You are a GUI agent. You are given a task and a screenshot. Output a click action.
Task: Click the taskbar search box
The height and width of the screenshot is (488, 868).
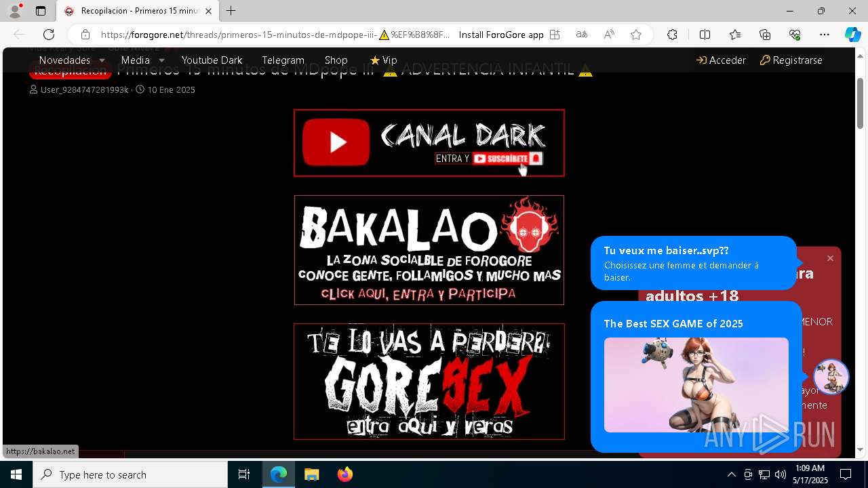(x=130, y=474)
